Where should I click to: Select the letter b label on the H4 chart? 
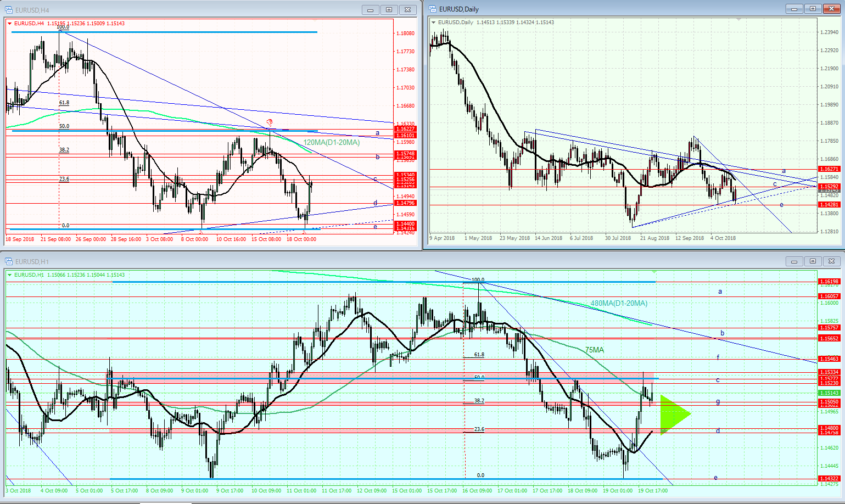point(378,157)
